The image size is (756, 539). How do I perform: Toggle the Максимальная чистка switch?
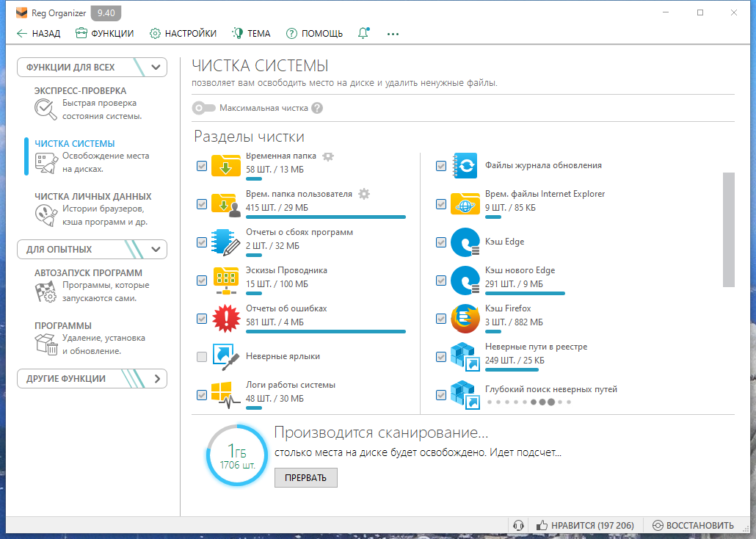[x=203, y=108]
